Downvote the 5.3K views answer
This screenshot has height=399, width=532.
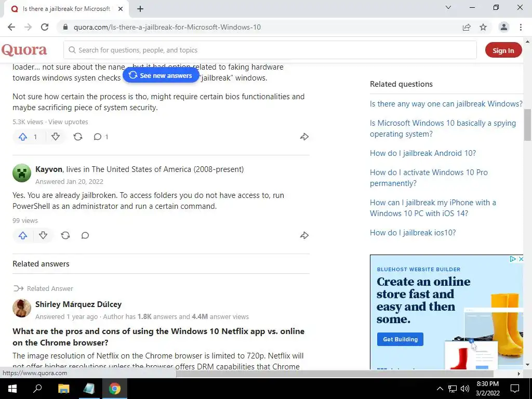coord(56,137)
